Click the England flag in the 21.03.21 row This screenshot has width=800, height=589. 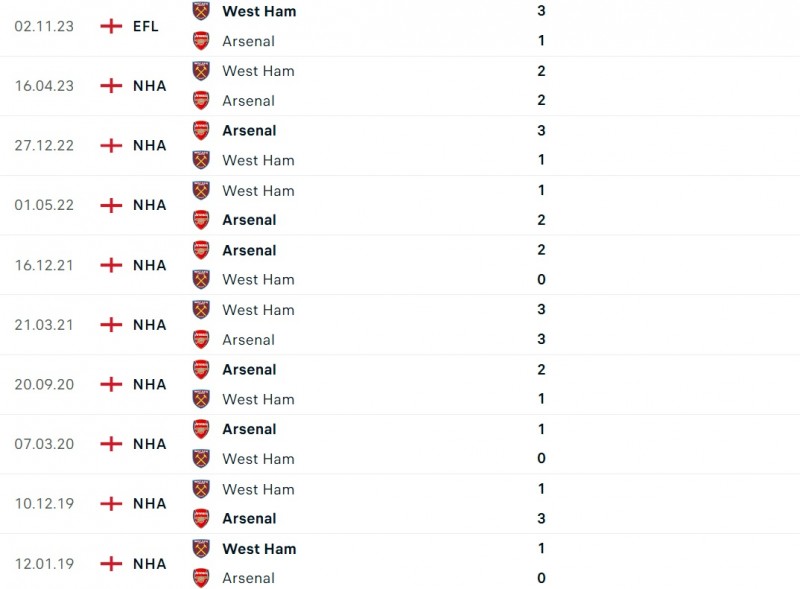point(111,325)
